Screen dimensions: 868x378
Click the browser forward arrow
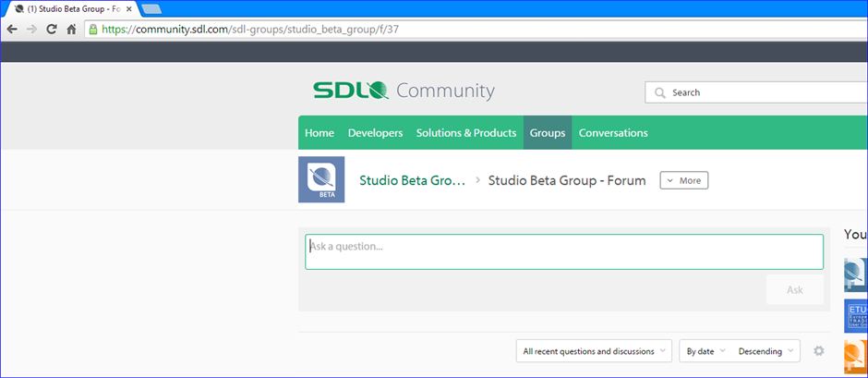coord(31,29)
